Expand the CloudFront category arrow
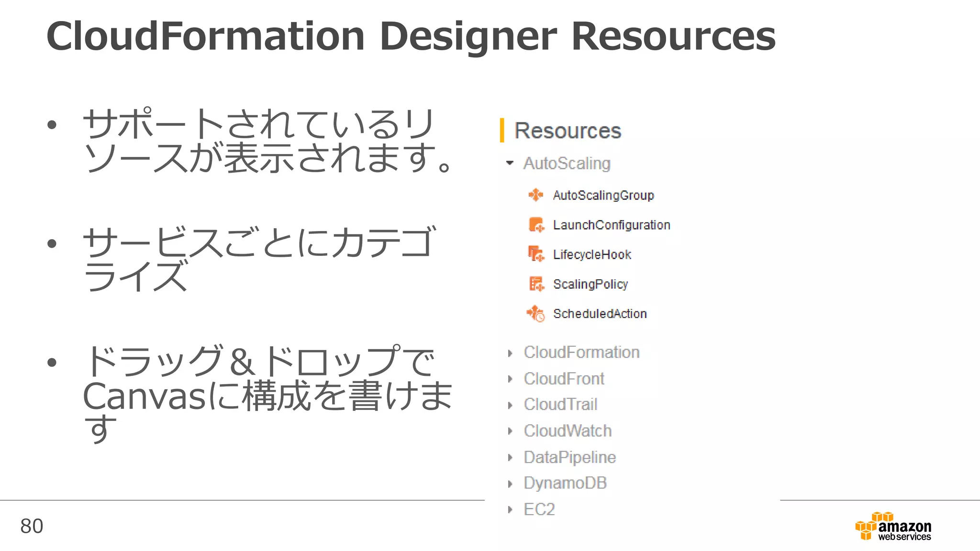This screenshot has height=551, width=980. (x=510, y=379)
